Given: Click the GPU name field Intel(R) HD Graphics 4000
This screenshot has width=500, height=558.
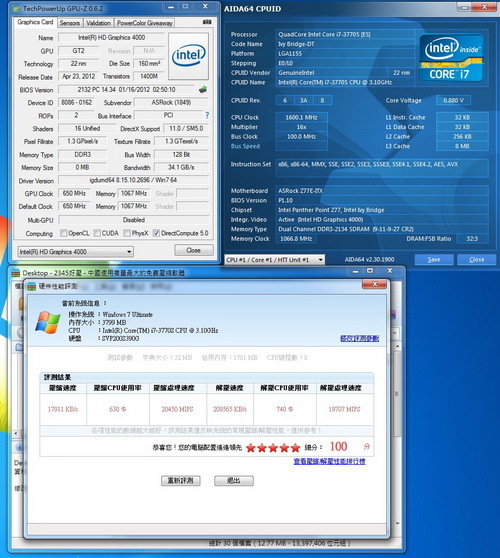Looking at the screenshot, I should click(111, 37).
